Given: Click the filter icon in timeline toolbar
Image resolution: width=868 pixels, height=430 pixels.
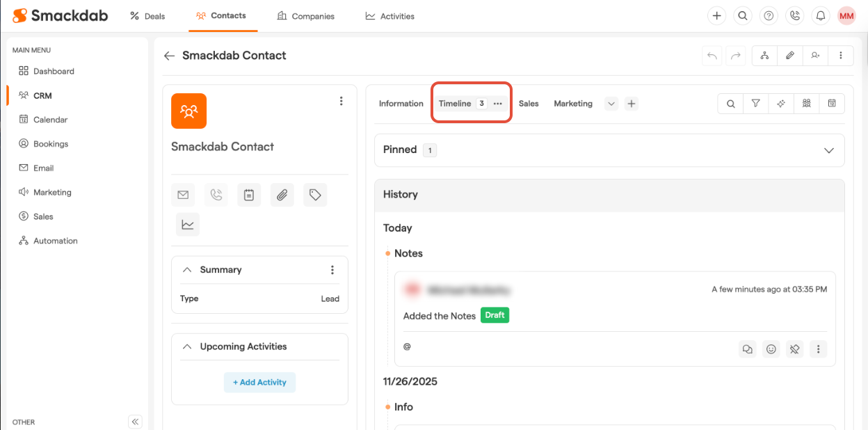Looking at the screenshot, I should pyautogui.click(x=755, y=104).
